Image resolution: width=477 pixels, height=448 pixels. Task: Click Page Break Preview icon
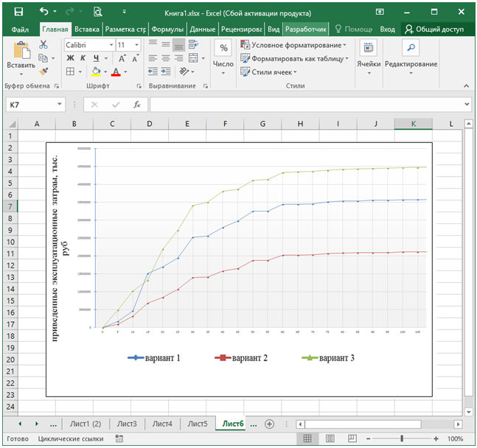352,438
